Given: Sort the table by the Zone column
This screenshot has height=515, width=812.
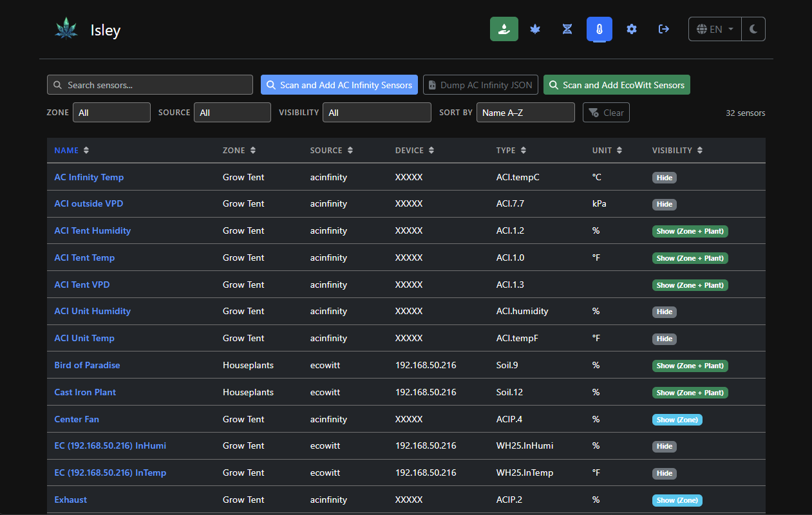Looking at the screenshot, I should click(x=238, y=151).
